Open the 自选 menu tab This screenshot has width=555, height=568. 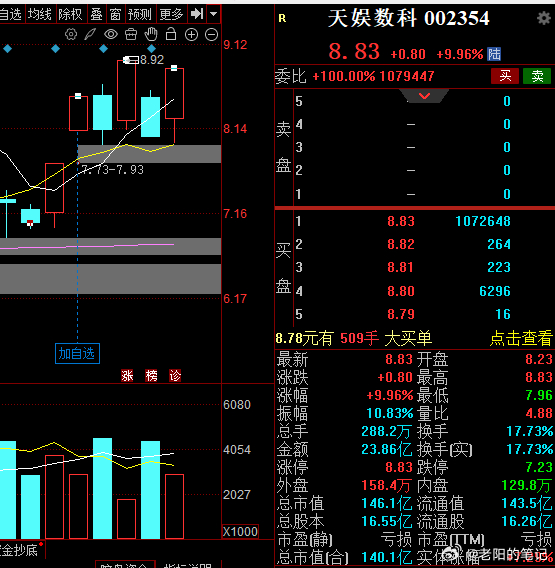pyautogui.click(x=11, y=14)
